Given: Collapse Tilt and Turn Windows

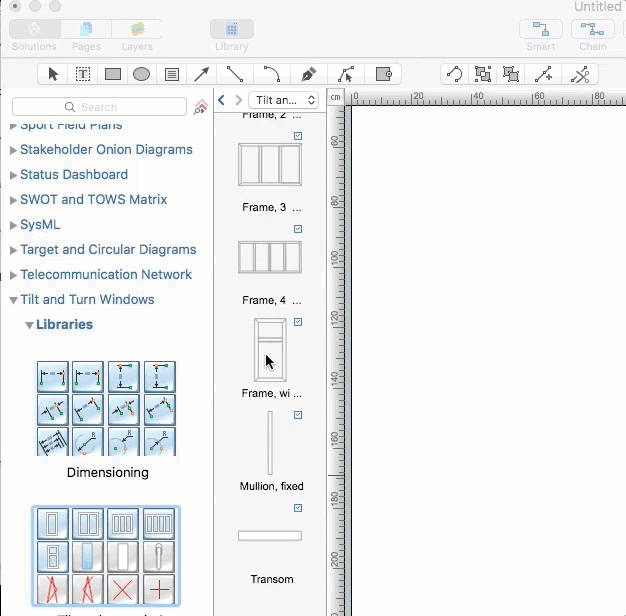Looking at the screenshot, I should [13, 300].
